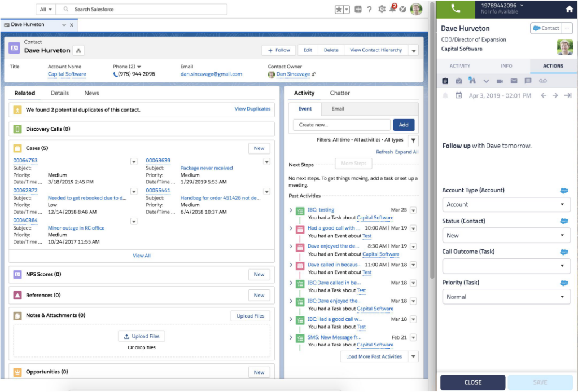The height and width of the screenshot is (392, 578).
Task: Open the help question mark icon
Action: coord(369,10)
